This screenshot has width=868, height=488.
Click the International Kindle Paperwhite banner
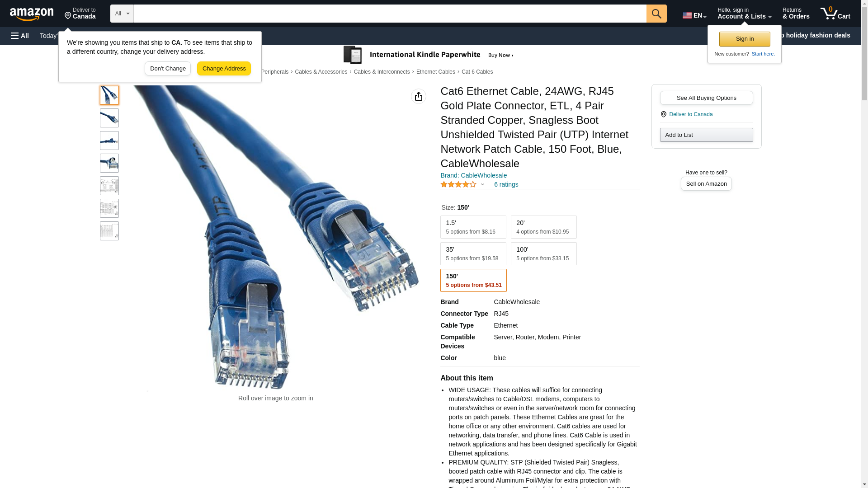pos(429,55)
